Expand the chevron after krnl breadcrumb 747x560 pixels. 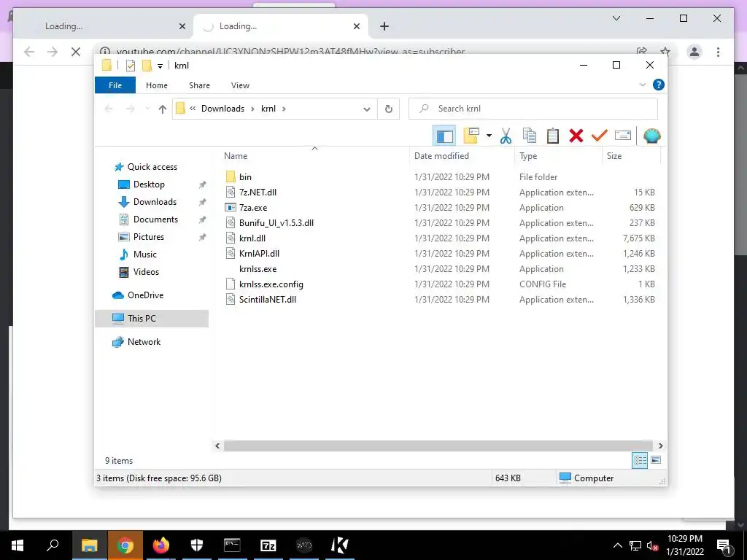point(284,109)
